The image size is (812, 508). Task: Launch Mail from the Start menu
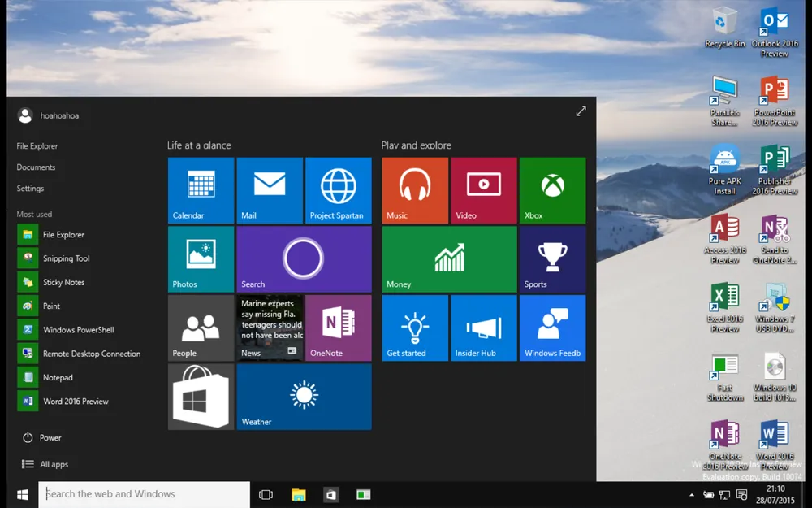(x=270, y=190)
